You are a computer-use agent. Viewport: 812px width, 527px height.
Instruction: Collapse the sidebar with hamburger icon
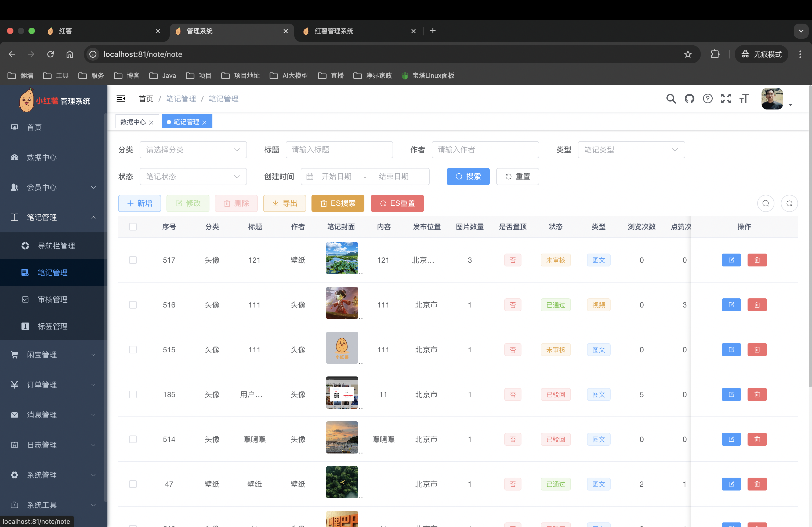[x=121, y=99]
